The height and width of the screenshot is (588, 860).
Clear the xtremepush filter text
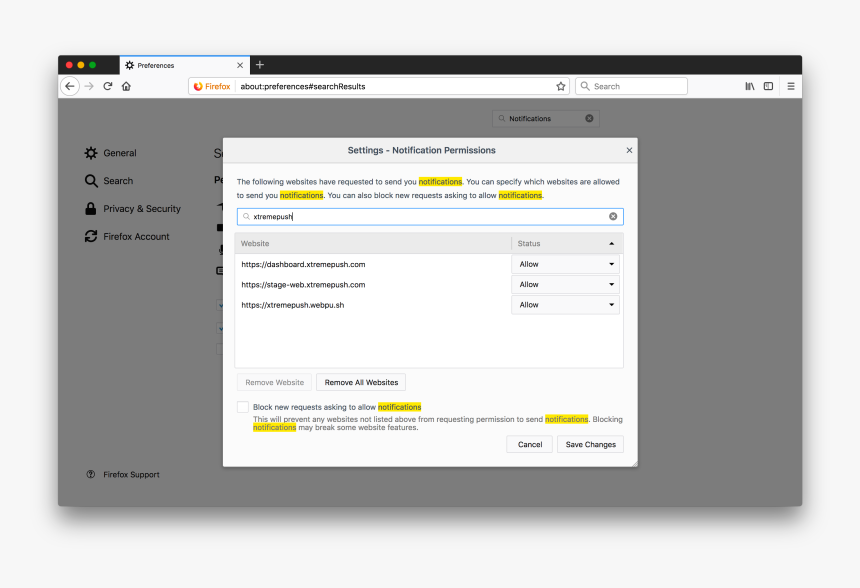613,217
